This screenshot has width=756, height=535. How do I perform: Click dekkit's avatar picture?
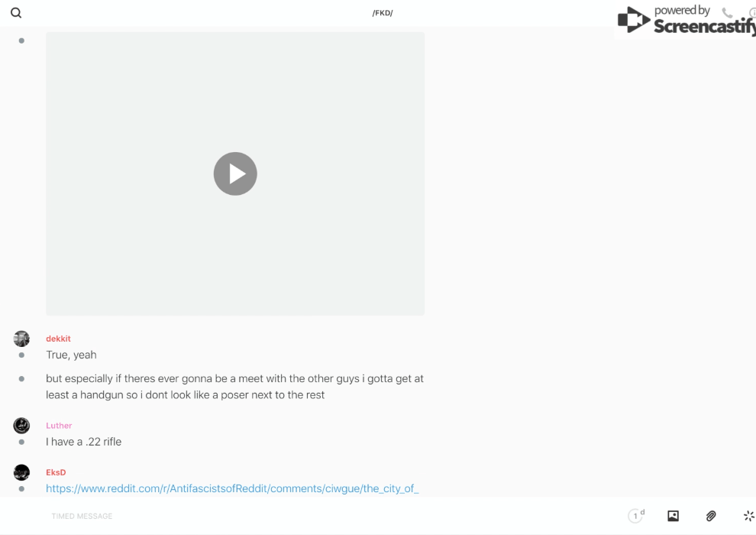pyautogui.click(x=21, y=339)
